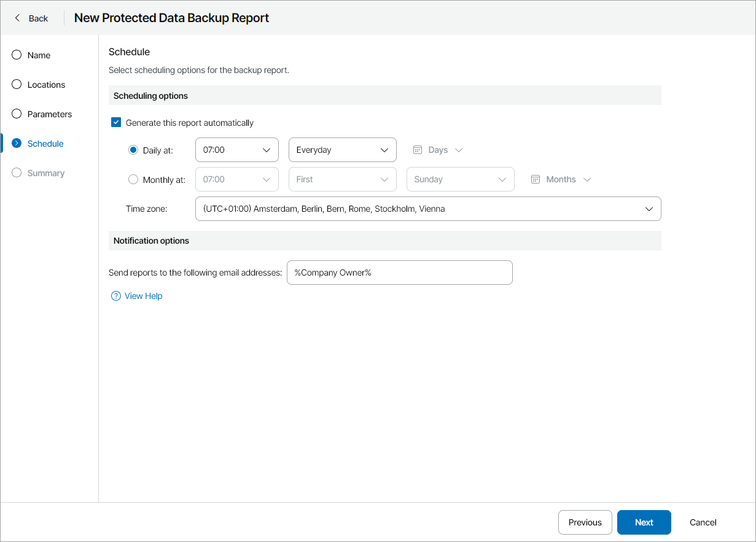Click the calendar icon next to Months
This screenshot has width=756, height=542.
(536, 179)
